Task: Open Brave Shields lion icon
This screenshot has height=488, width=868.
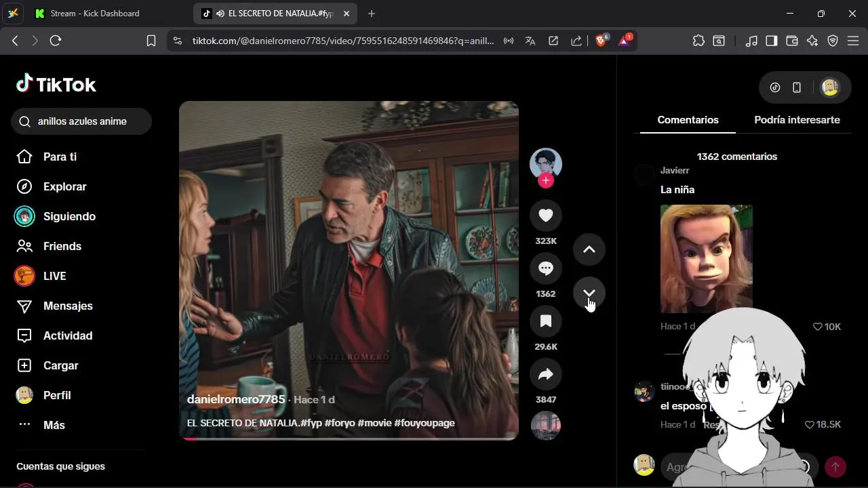Action: coord(601,41)
